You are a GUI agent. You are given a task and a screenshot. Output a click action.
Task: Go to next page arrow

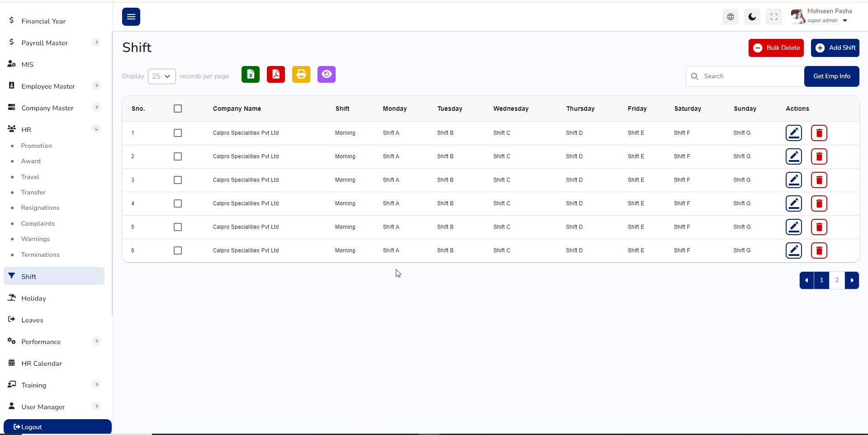coord(852,280)
